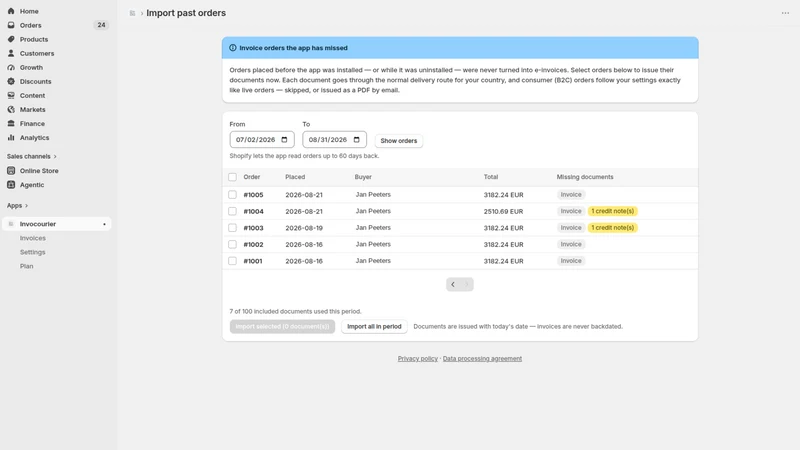Open the To date calendar picker icon
The height and width of the screenshot is (450, 800).
[357, 139]
